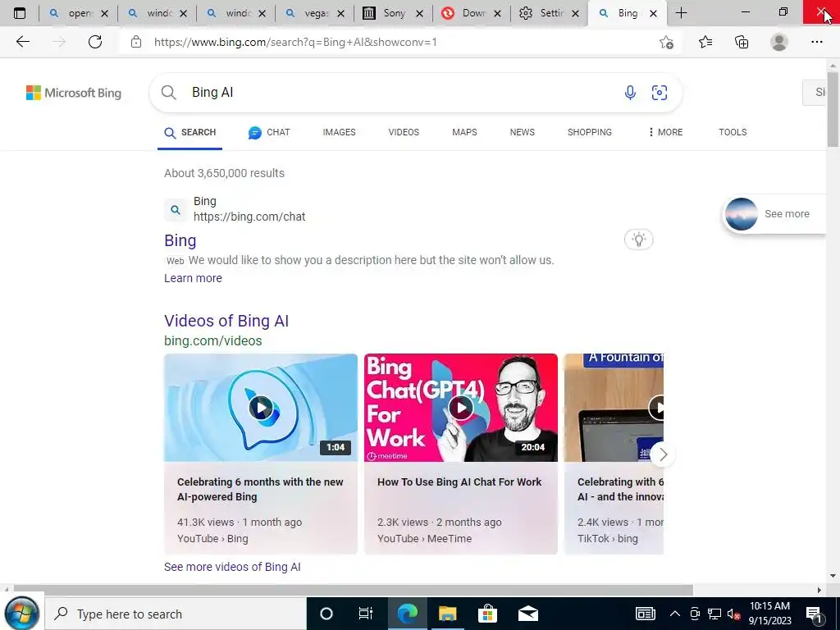This screenshot has height=630, width=840.
Task: Open the Favorites list icon
Action: pyautogui.click(x=705, y=42)
